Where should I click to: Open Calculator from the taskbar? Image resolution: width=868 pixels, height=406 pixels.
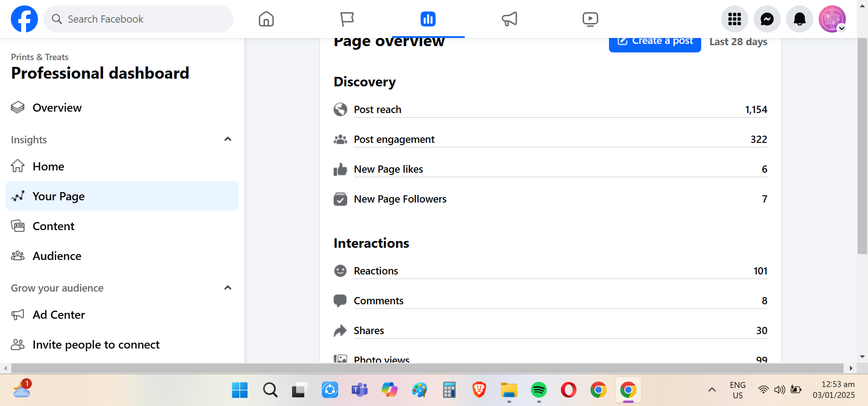click(x=449, y=390)
